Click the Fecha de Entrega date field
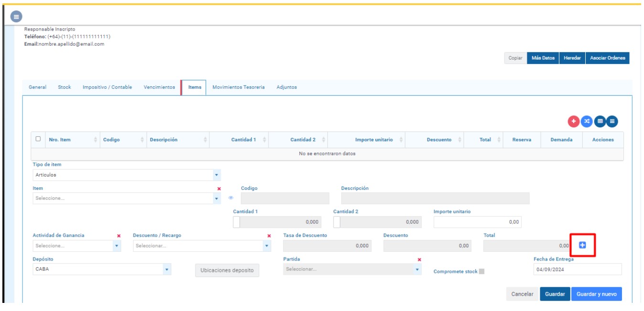The image size is (644, 311). click(x=578, y=270)
